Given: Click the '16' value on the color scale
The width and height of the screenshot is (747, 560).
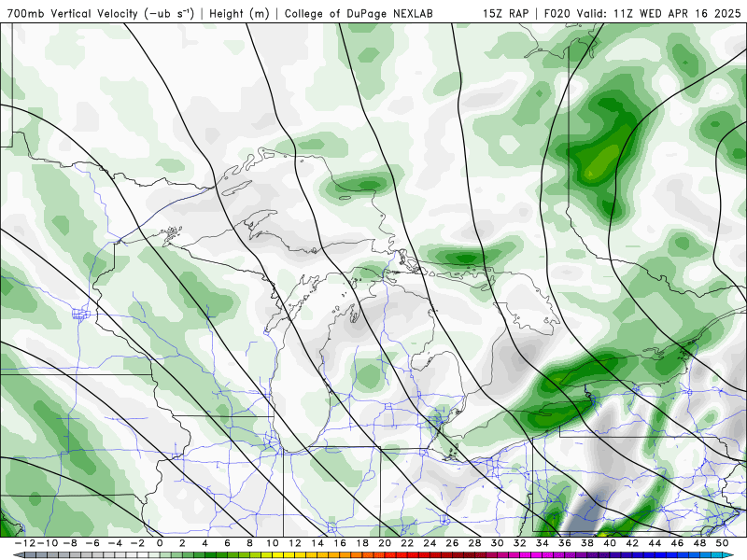Looking at the screenshot, I should tap(340, 543).
